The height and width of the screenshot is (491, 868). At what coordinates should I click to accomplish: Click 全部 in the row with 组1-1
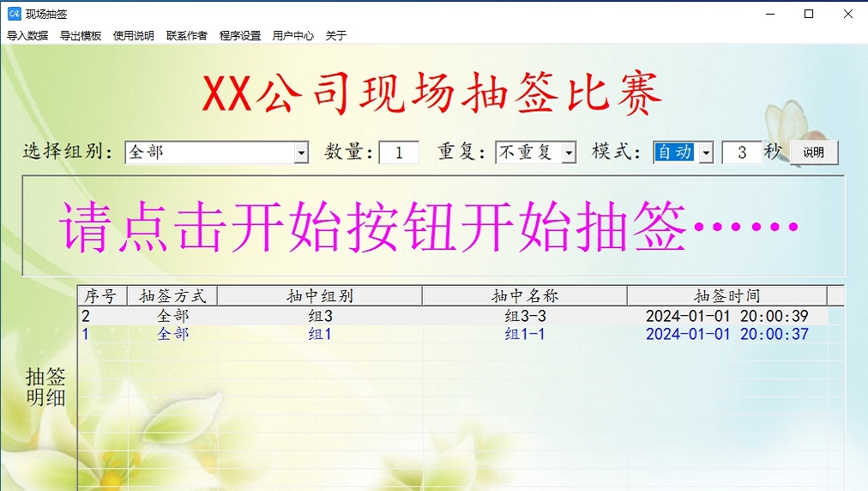click(x=172, y=334)
